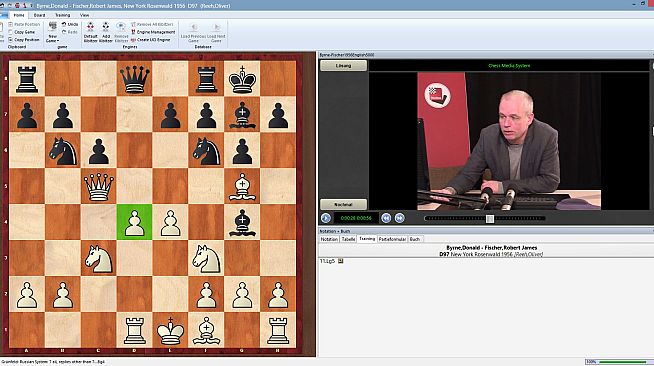The height and width of the screenshot is (366, 654).
Task: Open the New Game dropdown
Action: tap(53, 33)
